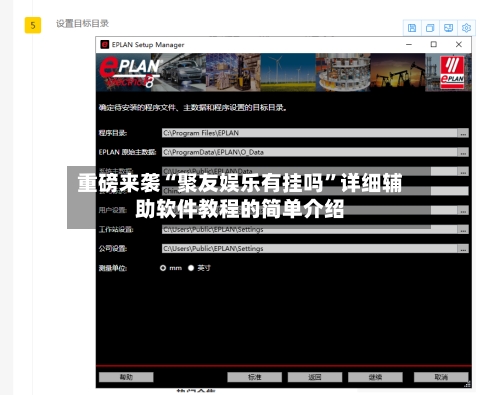500x395 pixels.
Task: Click the EPLAN logo icon in the title bar
Action: [105, 45]
